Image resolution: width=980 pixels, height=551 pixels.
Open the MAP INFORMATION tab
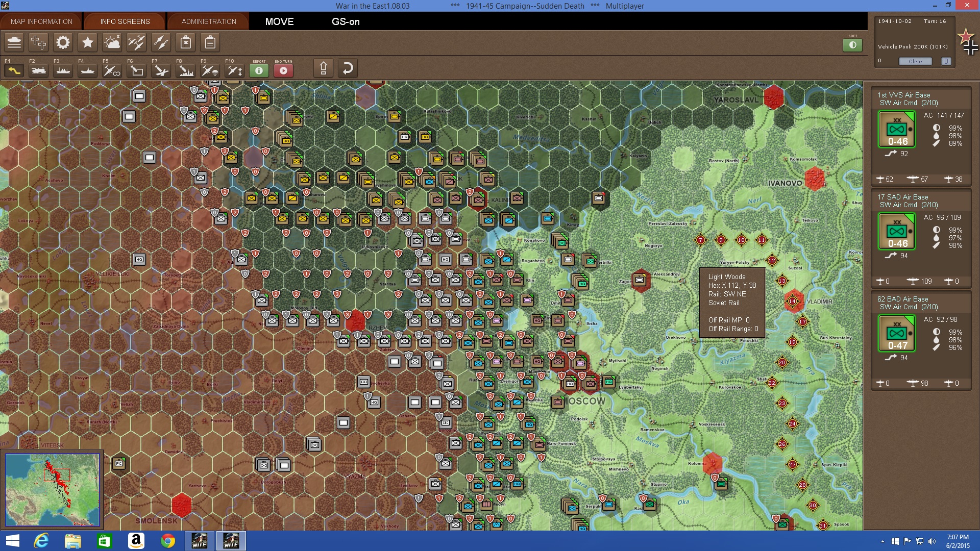(x=41, y=21)
